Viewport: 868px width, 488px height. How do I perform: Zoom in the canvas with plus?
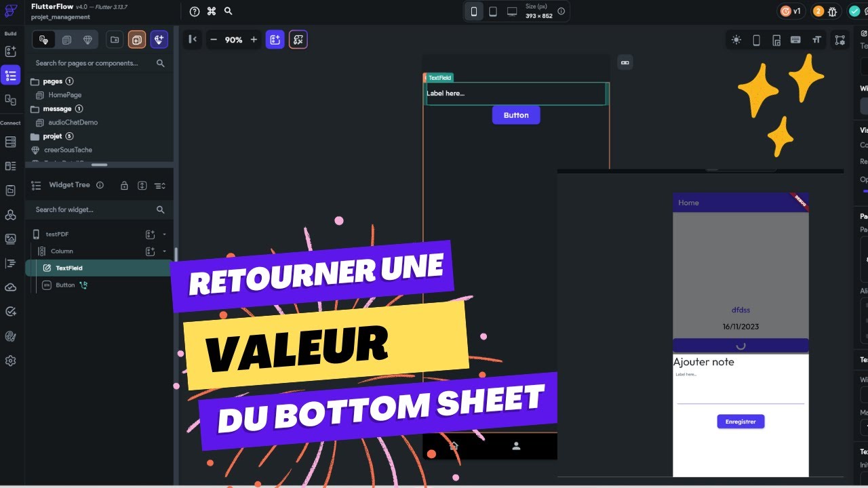pos(254,40)
